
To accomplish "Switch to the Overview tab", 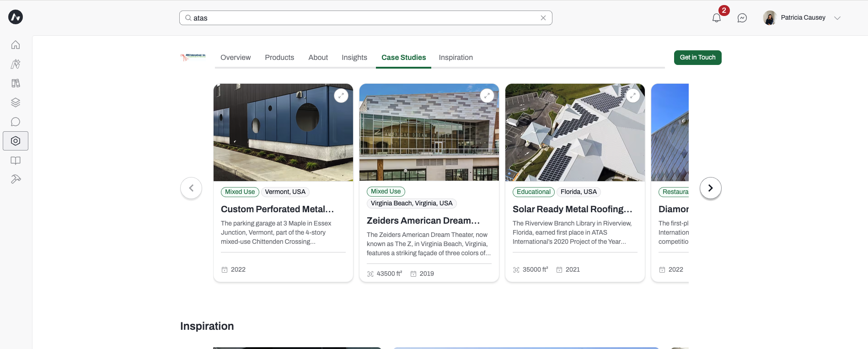I will pyautogui.click(x=236, y=58).
